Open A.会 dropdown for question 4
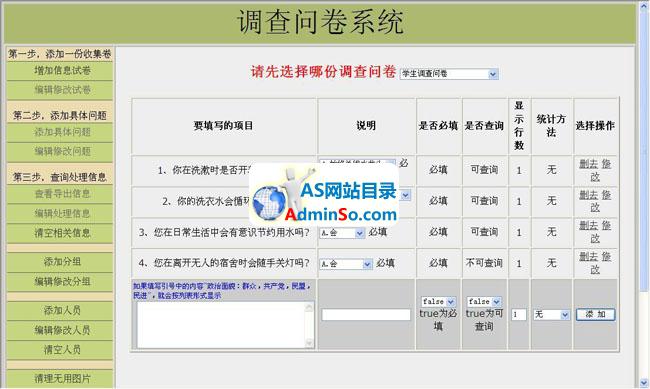Image resolution: width=650 pixels, height=389 pixels. [x=346, y=264]
